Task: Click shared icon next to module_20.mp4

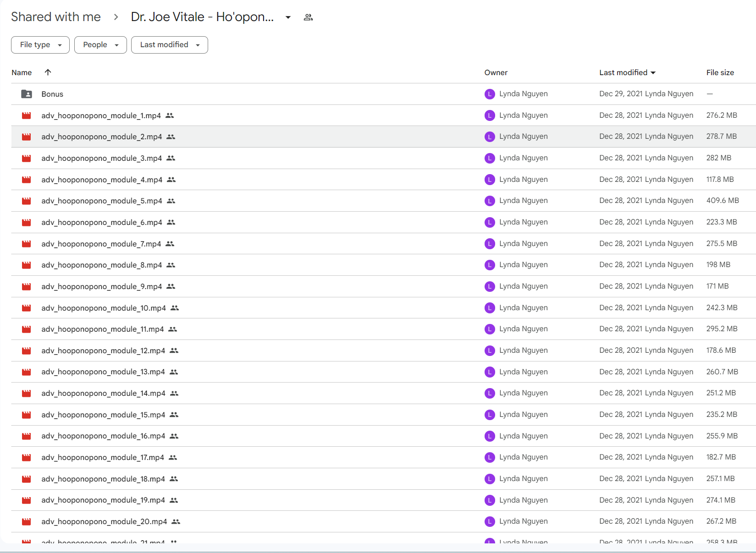Action: click(176, 521)
